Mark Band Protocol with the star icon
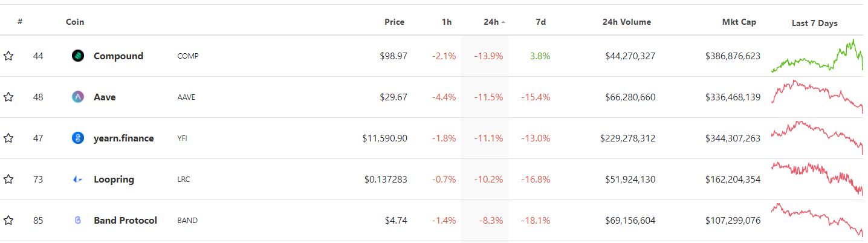 (x=8, y=221)
